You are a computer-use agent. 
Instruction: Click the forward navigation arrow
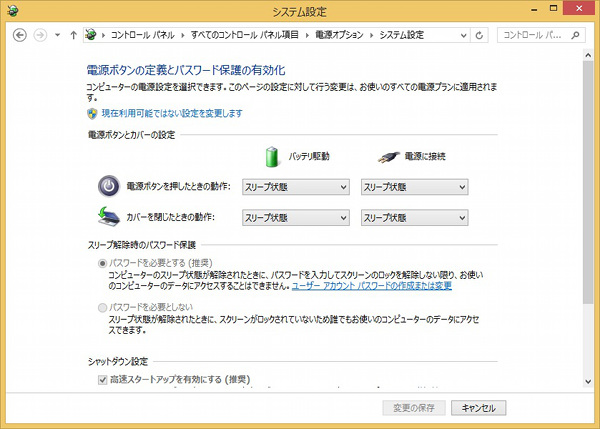pos(40,35)
